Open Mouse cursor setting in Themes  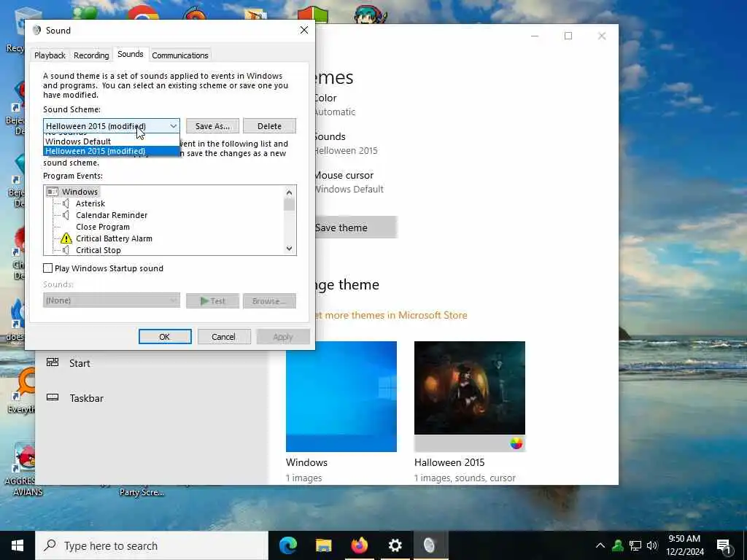click(349, 182)
